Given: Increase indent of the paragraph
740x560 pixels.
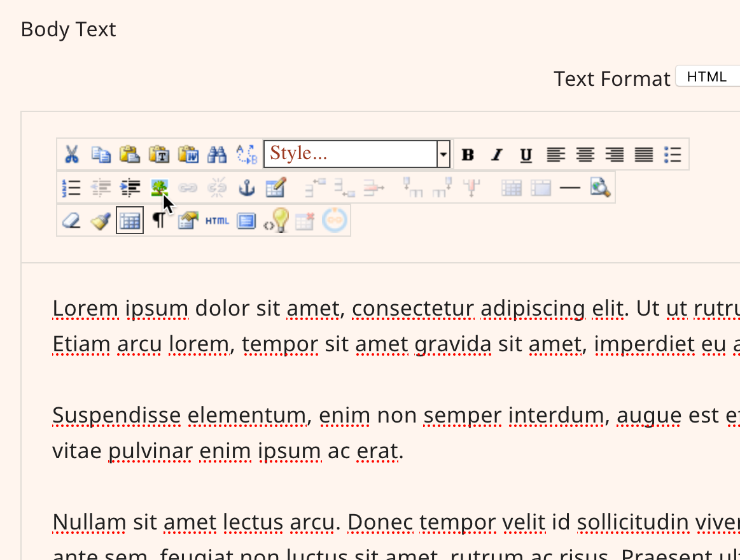Looking at the screenshot, I should tap(130, 188).
